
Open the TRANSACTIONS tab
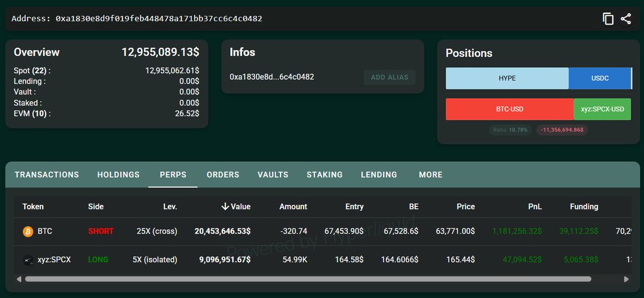click(47, 175)
